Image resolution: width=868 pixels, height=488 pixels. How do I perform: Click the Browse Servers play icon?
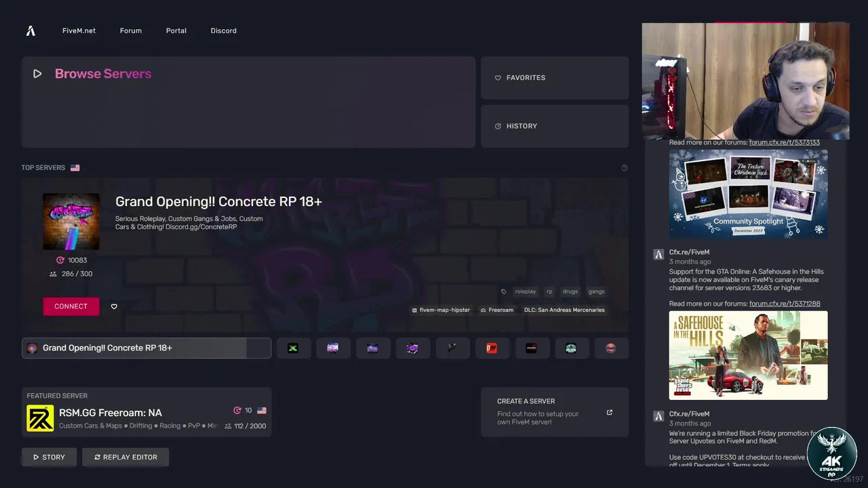point(37,74)
